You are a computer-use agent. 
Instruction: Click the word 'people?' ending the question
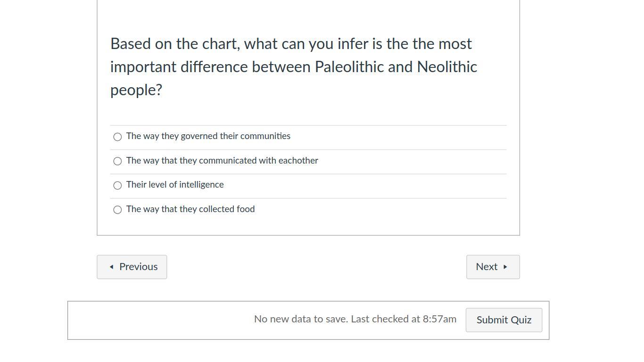(136, 90)
